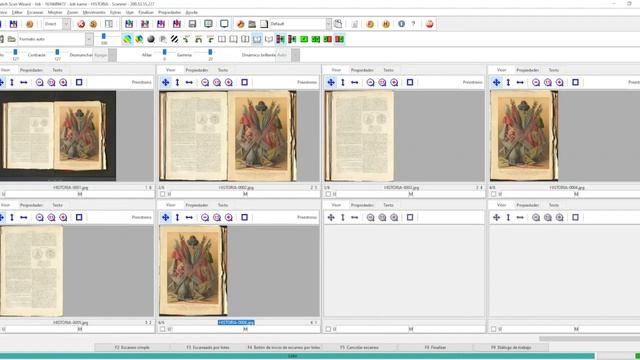Click the red X circle toolbar icon
Image resolution: width=640 pixels, height=360 pixels.
point(81,24)
